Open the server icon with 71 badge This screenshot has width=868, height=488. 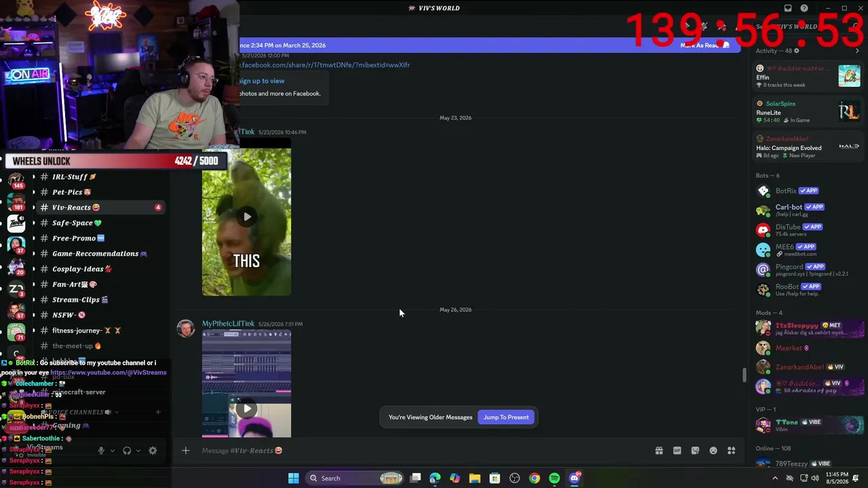[x=16, y=332]
